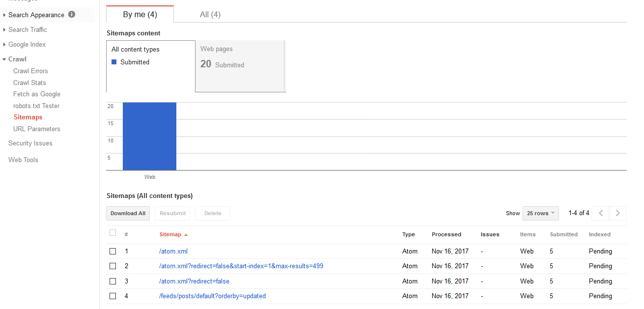Open the 25 rows dropdown
The image size is (644, 309).
pos(541,213)
